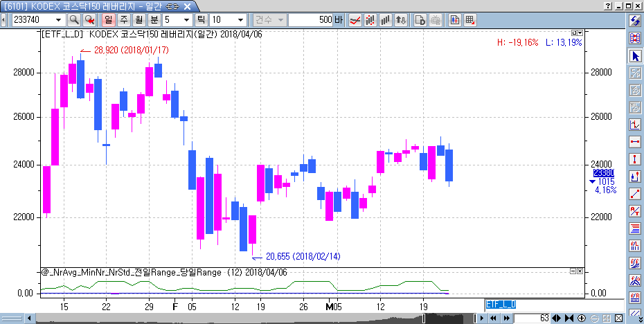Click the bottom timeline scrollbar track
Viewport: 644px width, 324px height.
[x=249, y=318]
